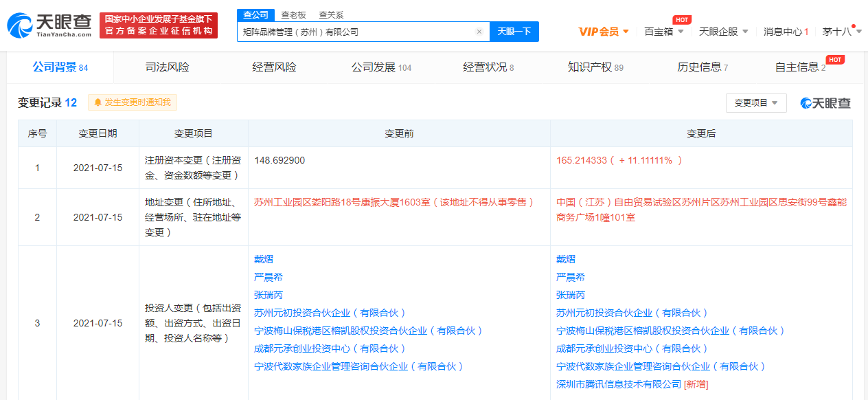The width and height of the screenshot is (868, 400).
Task: Open 严晨希 link in 变更前 column
Action: pos(269,277)
